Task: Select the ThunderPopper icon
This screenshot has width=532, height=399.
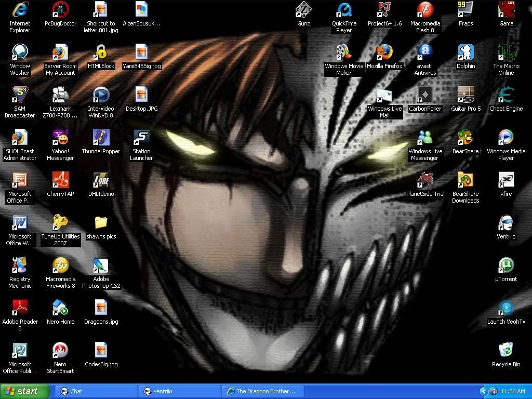Action: 101,137
